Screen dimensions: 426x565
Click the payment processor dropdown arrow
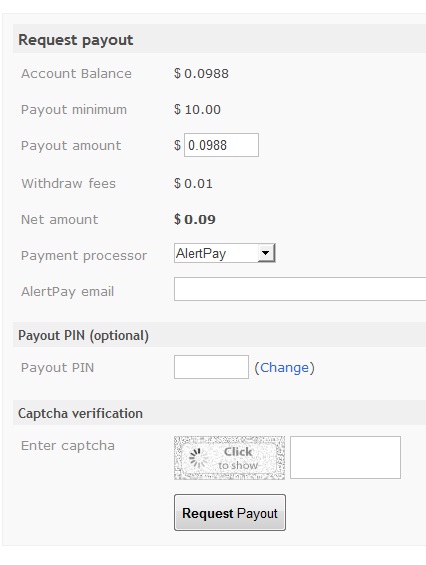[266, 253]
